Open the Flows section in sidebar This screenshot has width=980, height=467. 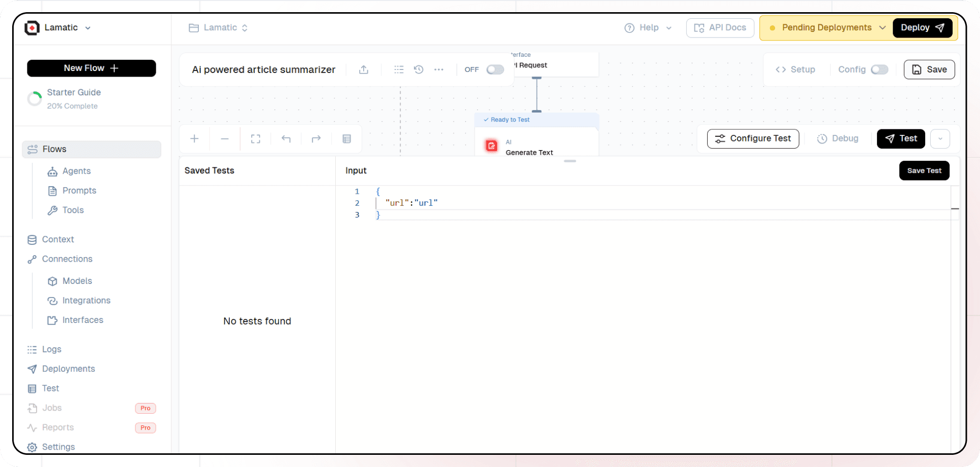54,149
